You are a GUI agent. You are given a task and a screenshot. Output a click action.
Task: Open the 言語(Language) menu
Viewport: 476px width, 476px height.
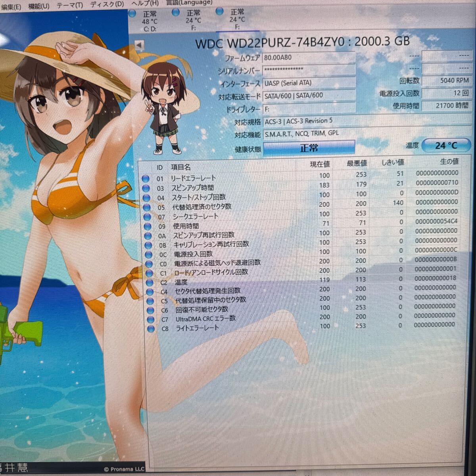189,2
